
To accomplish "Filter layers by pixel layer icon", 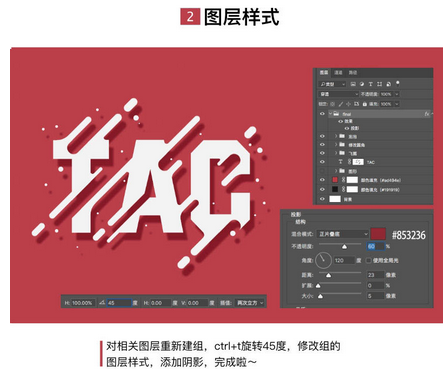I will (353, 84).
